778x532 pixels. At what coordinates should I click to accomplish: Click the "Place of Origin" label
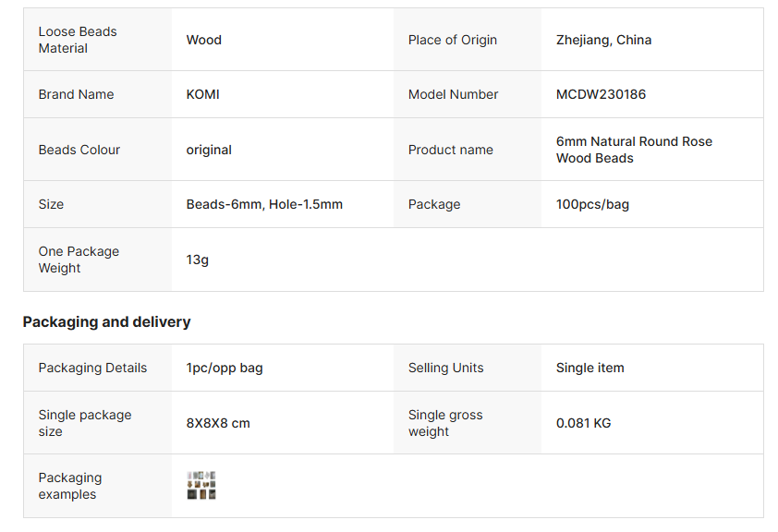(x=453, y=40)
